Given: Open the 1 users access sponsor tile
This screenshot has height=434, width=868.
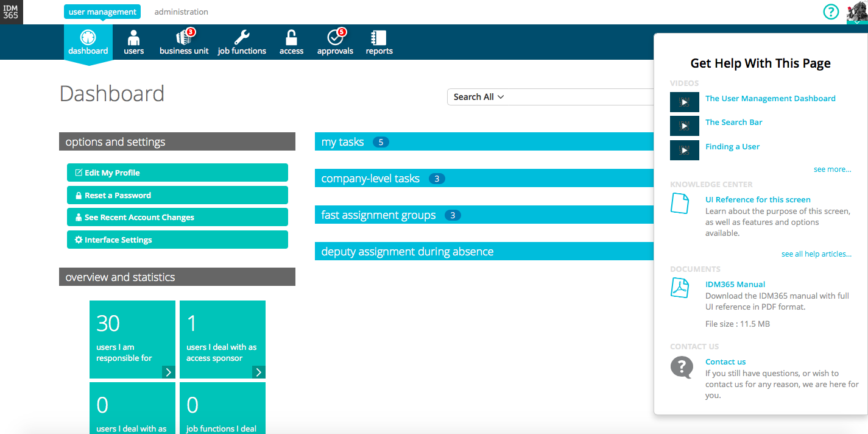Looking at the screenshot, I should [x=222, y=340].
